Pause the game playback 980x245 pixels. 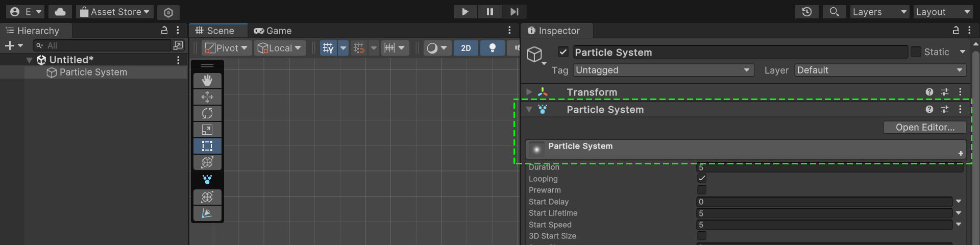tap(489, 12)
